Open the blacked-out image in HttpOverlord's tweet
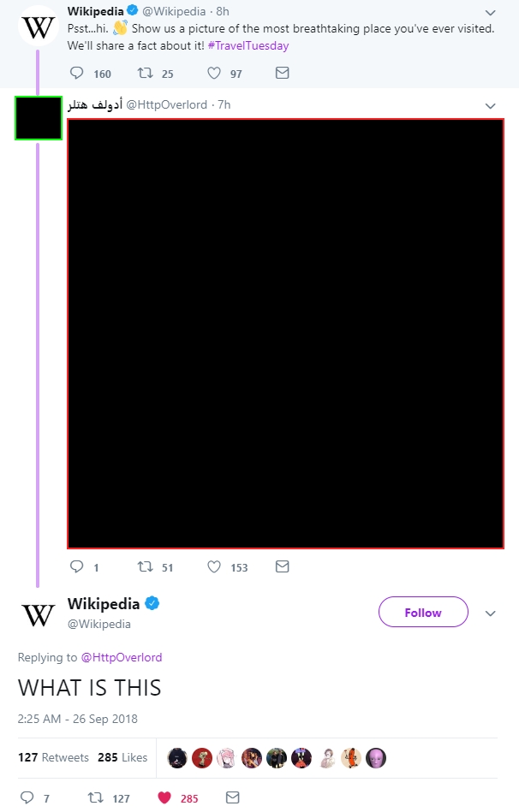This screenshot has height=812, width=519. (286, 334)
